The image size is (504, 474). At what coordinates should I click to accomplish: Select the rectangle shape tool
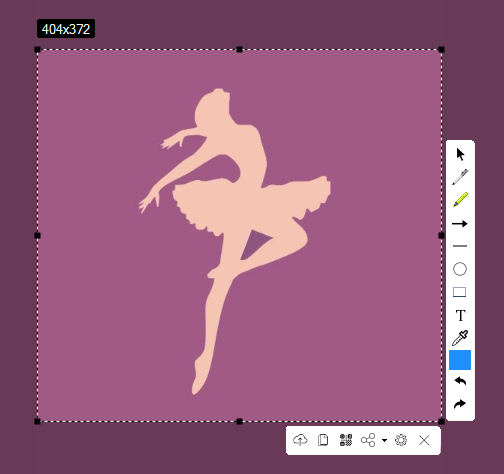(x=460, y=292)
